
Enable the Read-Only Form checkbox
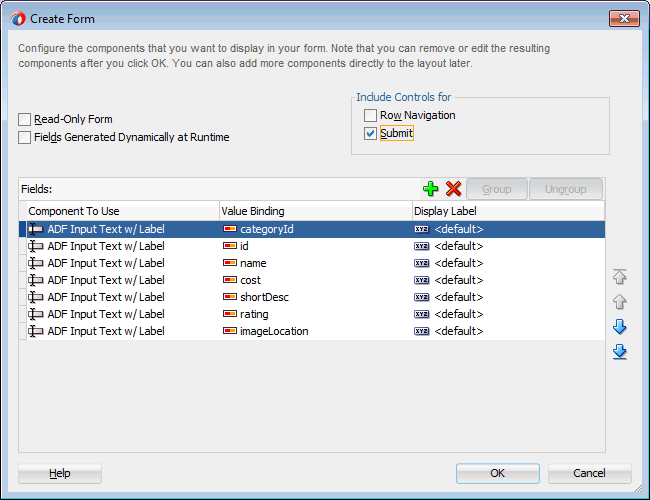pos(24,119)
